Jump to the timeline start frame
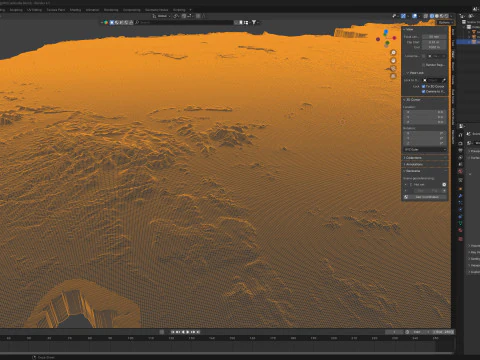Viewport: 480px width, 360px height. coord(173,332)
